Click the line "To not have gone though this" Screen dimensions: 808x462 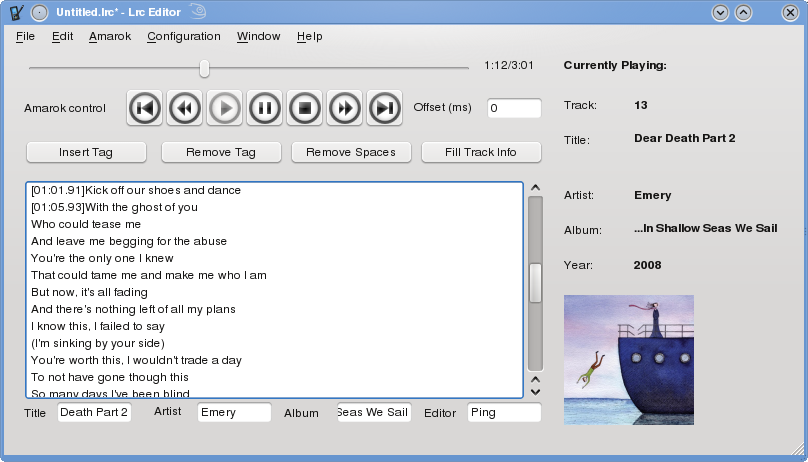click(110, 377)
